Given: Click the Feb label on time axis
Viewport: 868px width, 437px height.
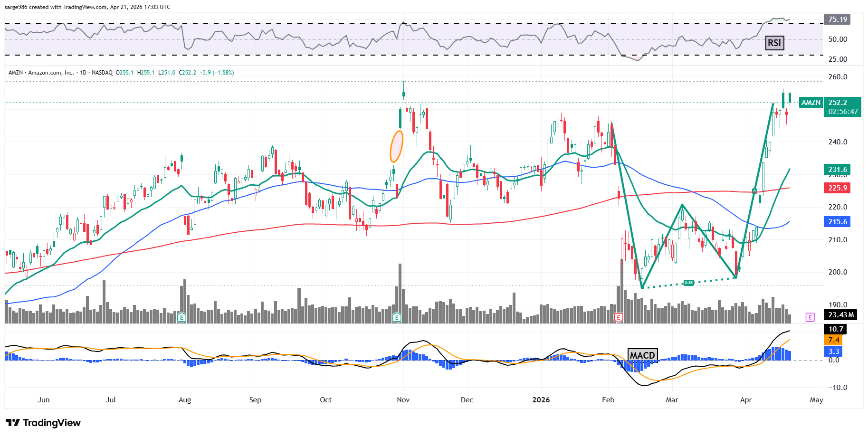Looking at the screenshot, I should click(x=608, y=400).
